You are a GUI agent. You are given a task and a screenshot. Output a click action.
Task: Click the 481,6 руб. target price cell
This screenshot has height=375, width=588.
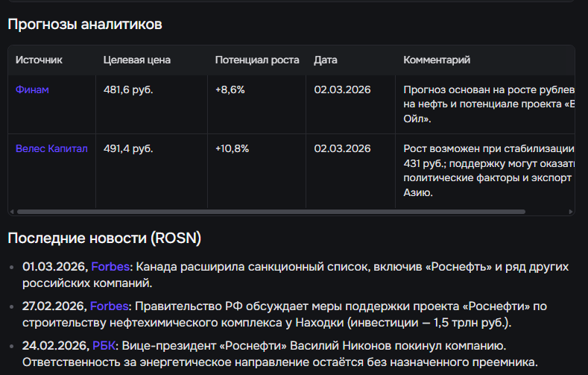[128, 89]
